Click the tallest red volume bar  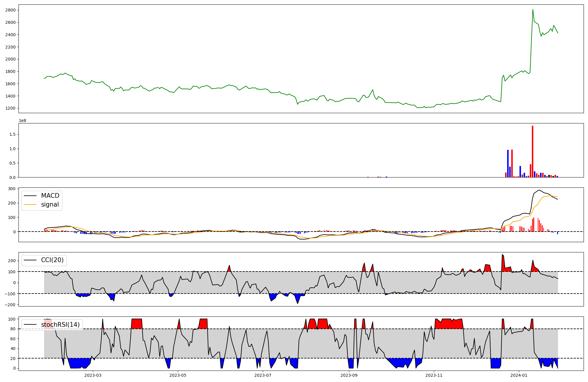(x=532, y=151)
